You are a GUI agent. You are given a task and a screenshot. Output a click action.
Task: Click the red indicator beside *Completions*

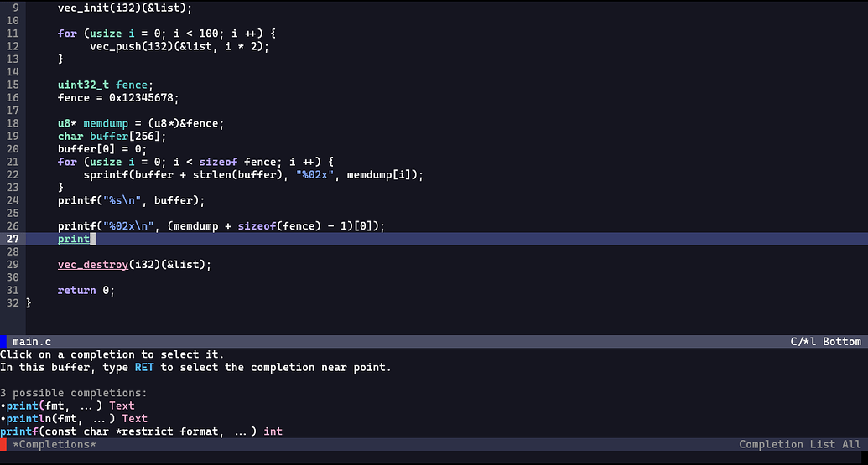click(x=3, y=444)
